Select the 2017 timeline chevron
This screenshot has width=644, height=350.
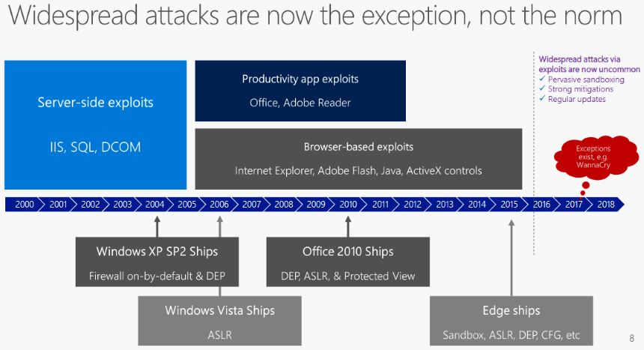pos(574,205)
